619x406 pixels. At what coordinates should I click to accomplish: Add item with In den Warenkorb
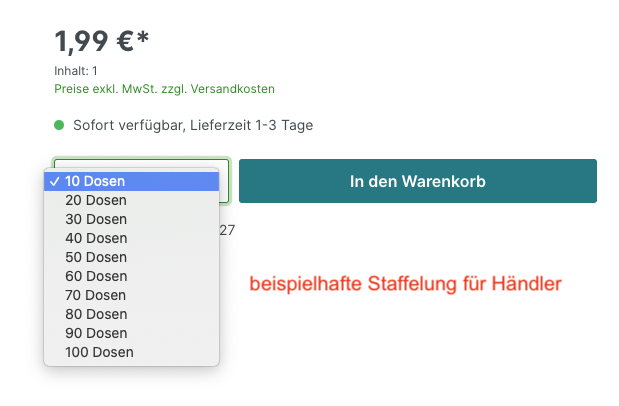417,181
